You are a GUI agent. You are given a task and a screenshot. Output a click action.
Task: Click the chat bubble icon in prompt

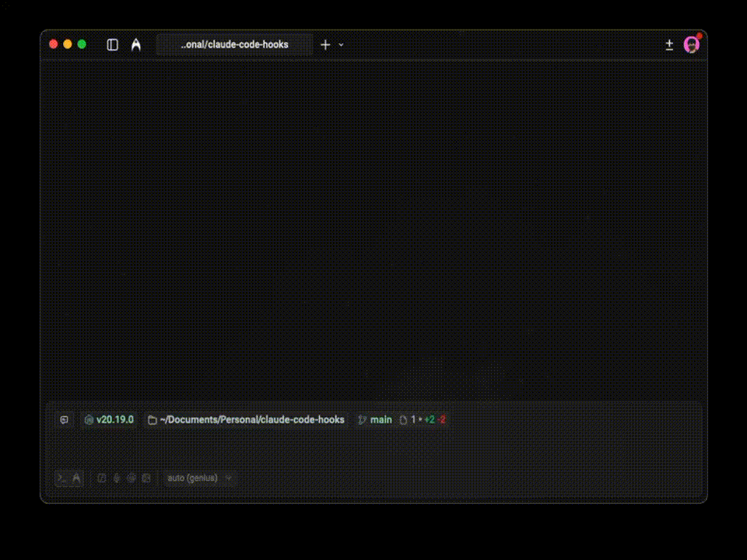click(65, 419)
